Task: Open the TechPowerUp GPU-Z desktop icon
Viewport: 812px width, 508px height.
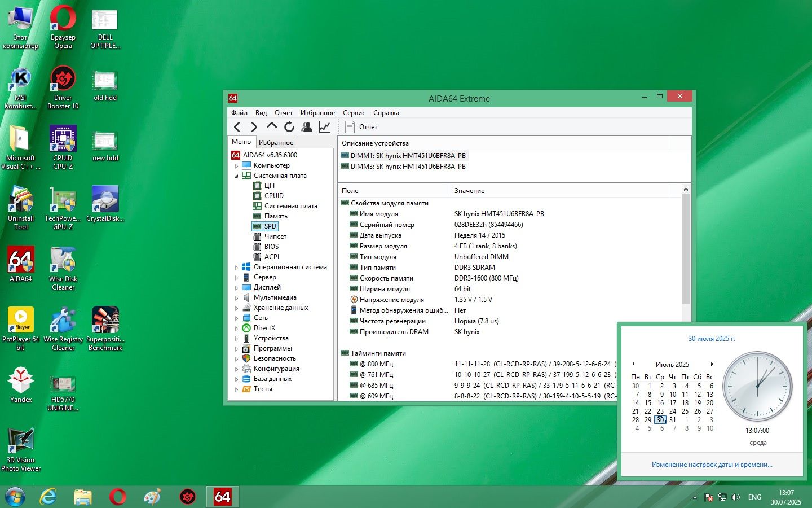Action: click(63, 208)
